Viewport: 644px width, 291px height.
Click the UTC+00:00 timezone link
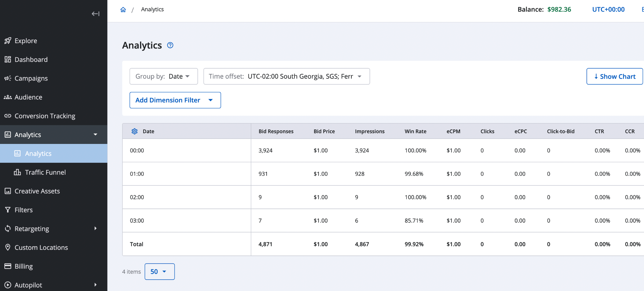click(x=608, y=9)
